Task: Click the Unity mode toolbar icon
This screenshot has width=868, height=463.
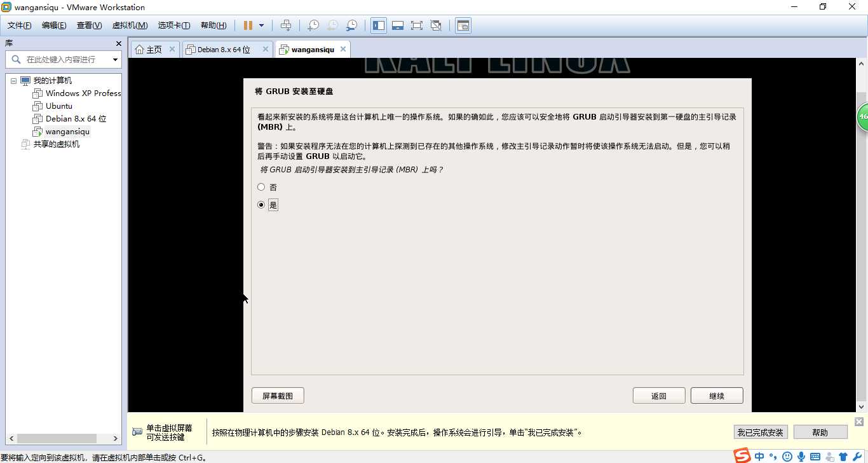Action: pyautogui.click(x=436, y=25)
